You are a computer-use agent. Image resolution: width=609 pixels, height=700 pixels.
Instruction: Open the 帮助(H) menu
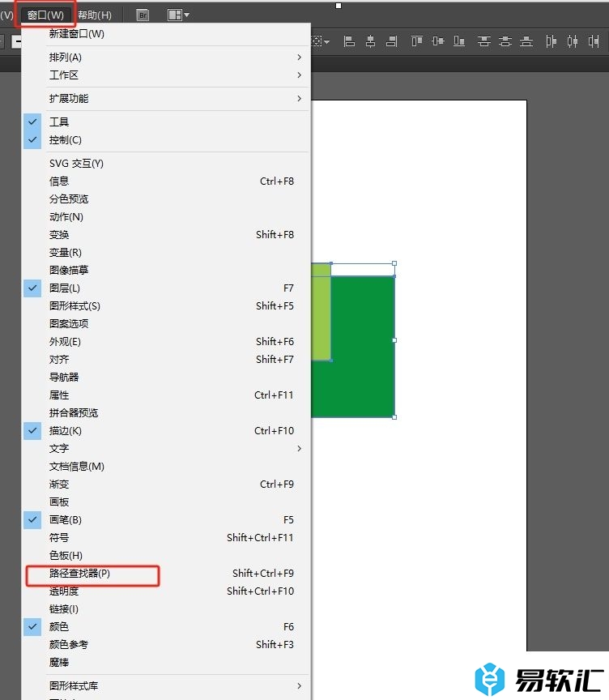tap(95, 15)
